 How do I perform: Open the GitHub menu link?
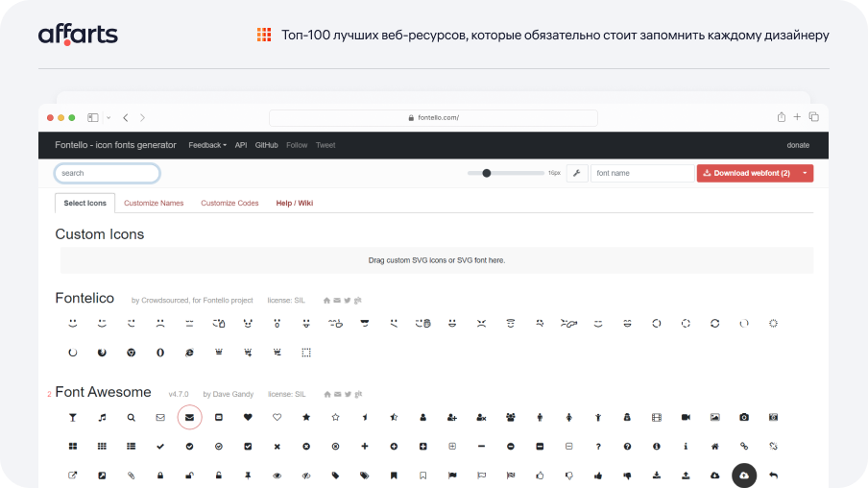266,145
